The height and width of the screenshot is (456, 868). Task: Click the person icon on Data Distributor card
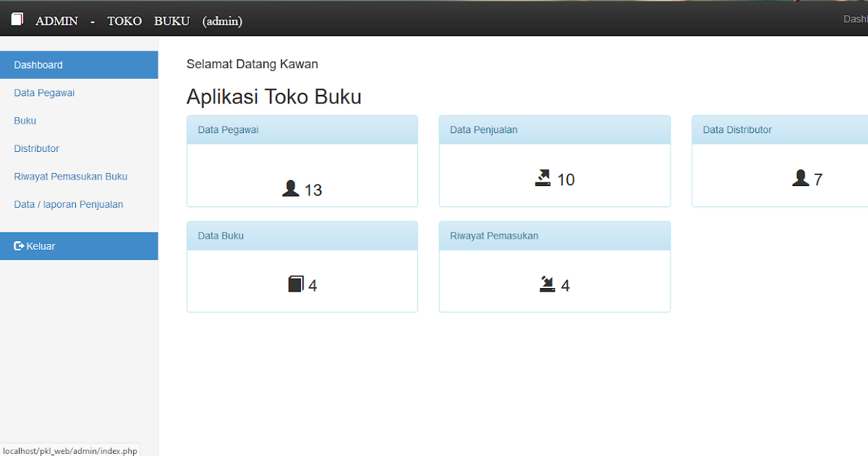[800, 177]
